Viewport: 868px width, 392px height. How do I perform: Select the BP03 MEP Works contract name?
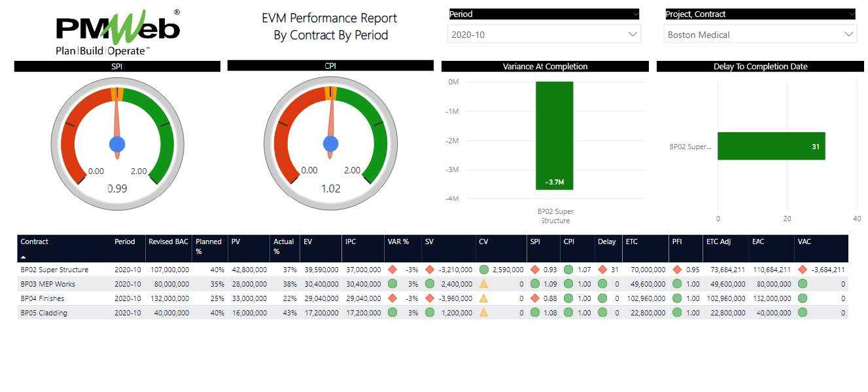48,284
